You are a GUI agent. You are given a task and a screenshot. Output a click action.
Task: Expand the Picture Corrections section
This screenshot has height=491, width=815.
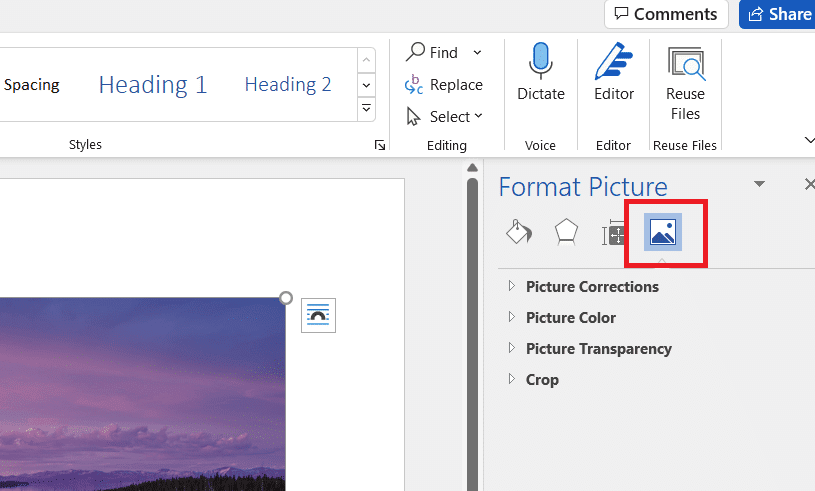(592, 287)
